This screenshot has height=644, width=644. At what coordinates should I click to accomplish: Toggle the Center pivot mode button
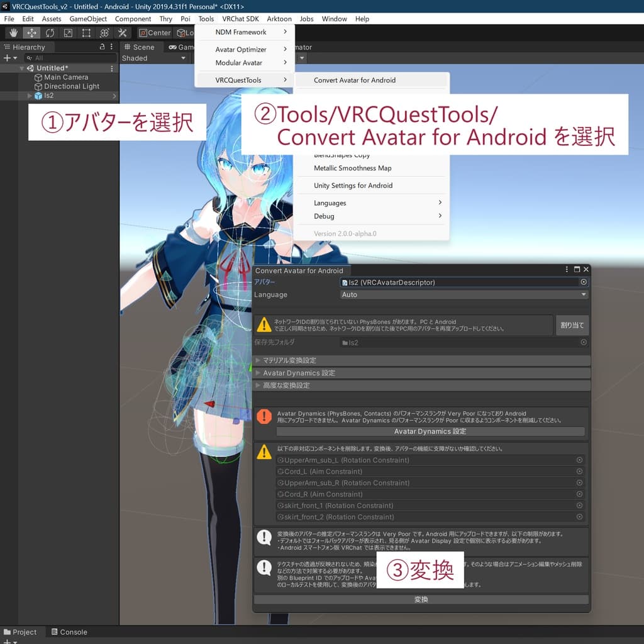coord(154,33)
